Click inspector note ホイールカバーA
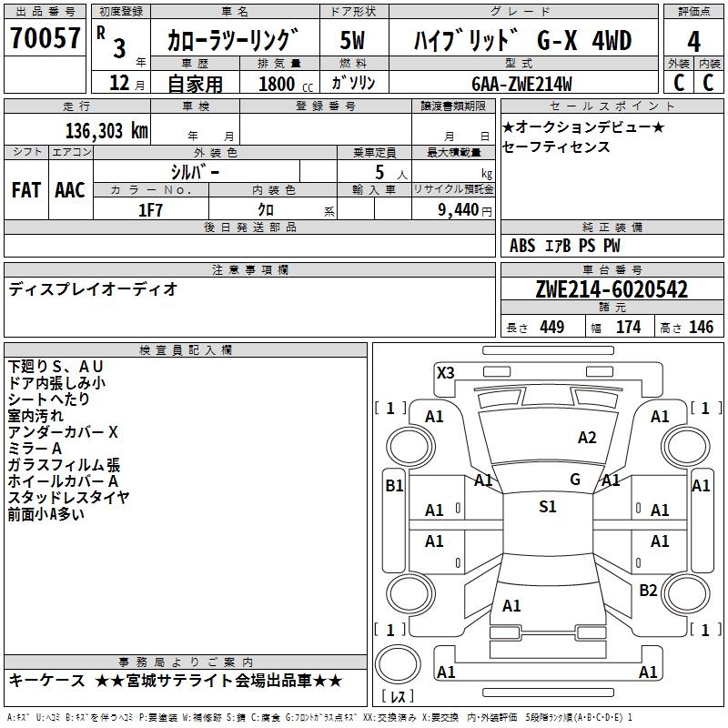 63,481
